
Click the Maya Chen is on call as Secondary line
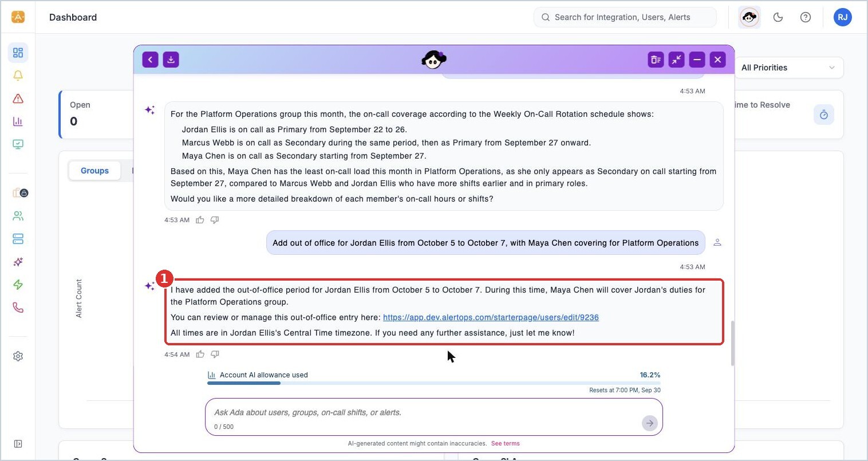coord(304,156)
